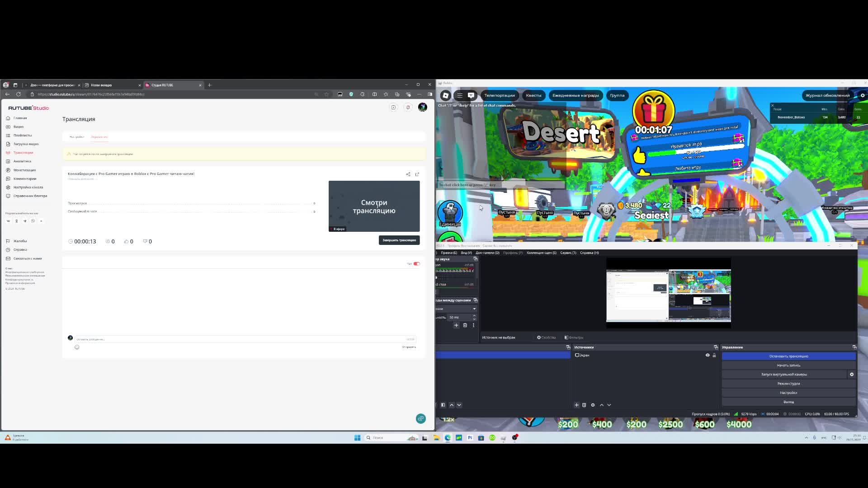This screenshot has width=868, height=488.
Task: Open Аналитика in the RUTUBE sidebar
Action: pos(22,161)
